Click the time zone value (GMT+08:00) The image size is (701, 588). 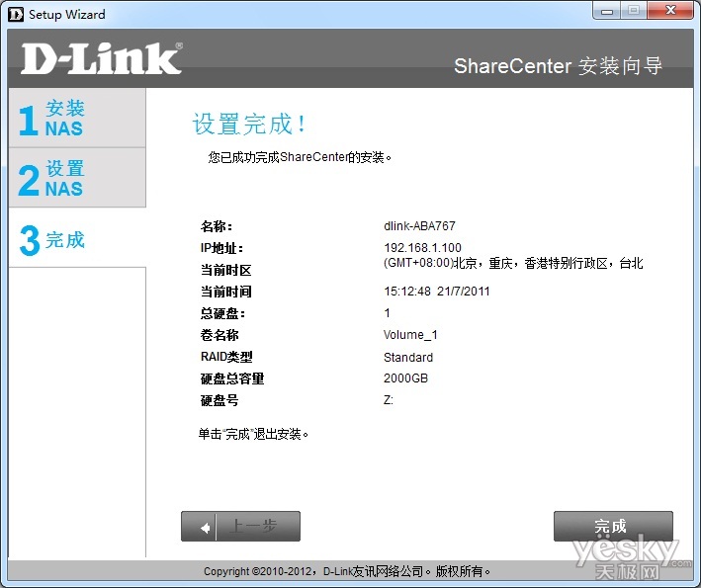point(513,263)
